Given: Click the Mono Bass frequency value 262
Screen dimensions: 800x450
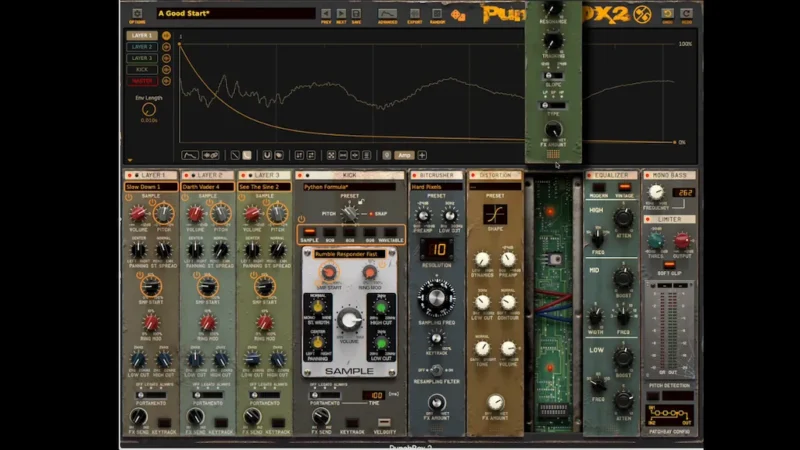Looking at the screenshot, I should point(683,192).
